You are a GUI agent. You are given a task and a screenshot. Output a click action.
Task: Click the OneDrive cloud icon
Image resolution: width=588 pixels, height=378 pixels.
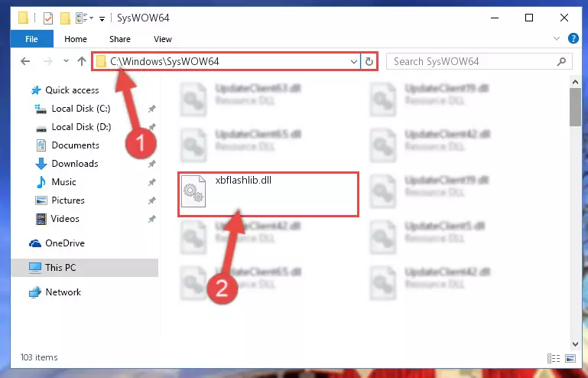35,243
